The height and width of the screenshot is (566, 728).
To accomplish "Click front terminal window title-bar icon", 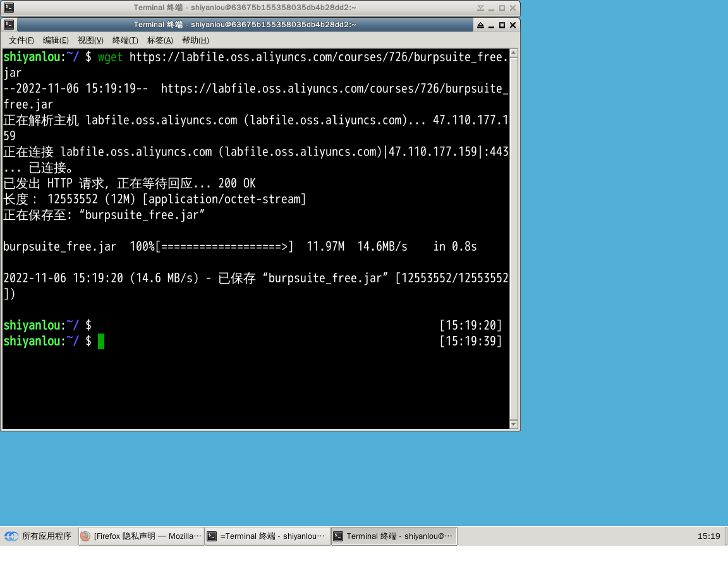I will click(9, 25).
